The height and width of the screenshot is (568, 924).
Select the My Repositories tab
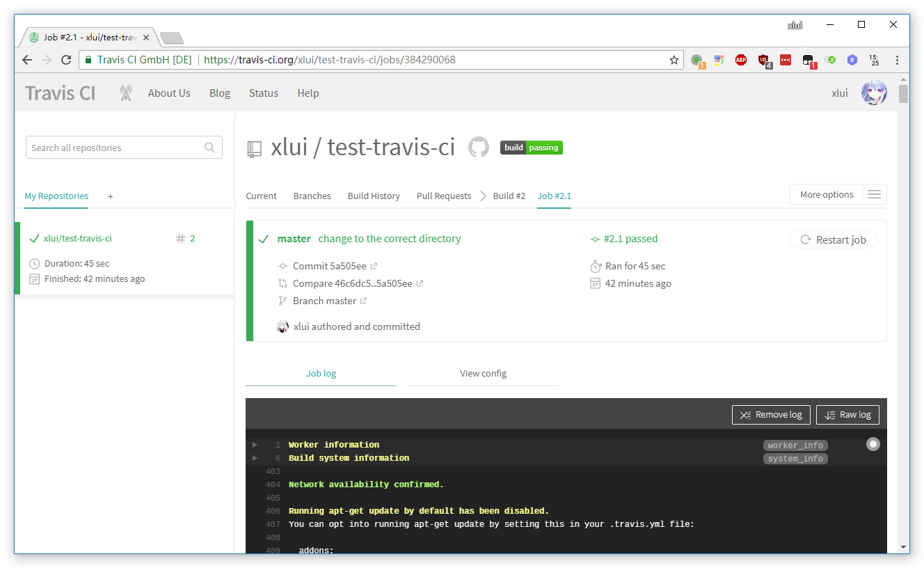[x=56, y=196]
